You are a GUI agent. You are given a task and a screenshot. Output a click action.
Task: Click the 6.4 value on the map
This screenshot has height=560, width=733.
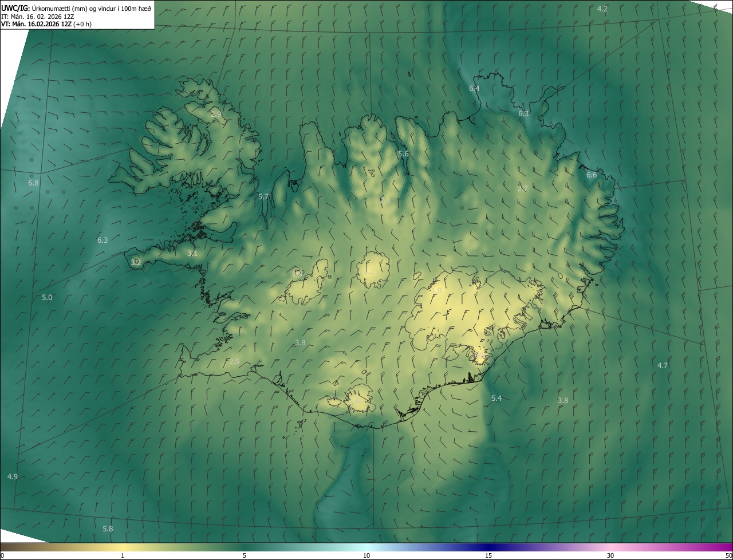(474, 88)
